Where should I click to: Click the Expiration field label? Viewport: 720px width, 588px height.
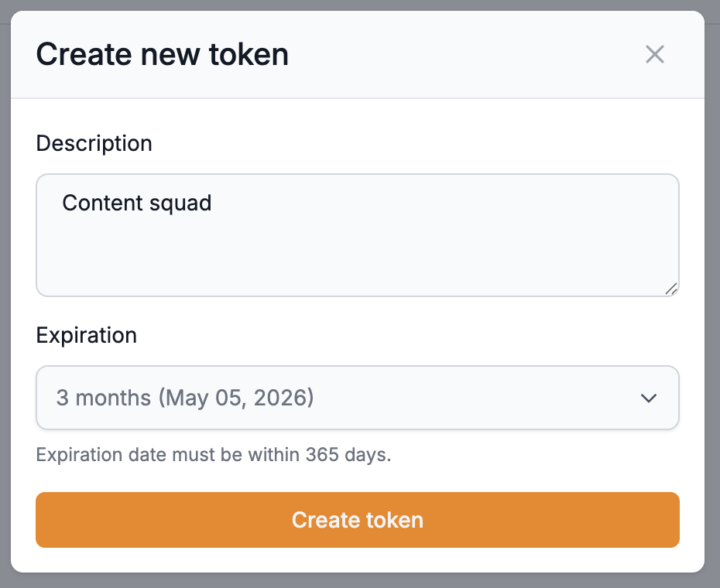coord(85,335)
